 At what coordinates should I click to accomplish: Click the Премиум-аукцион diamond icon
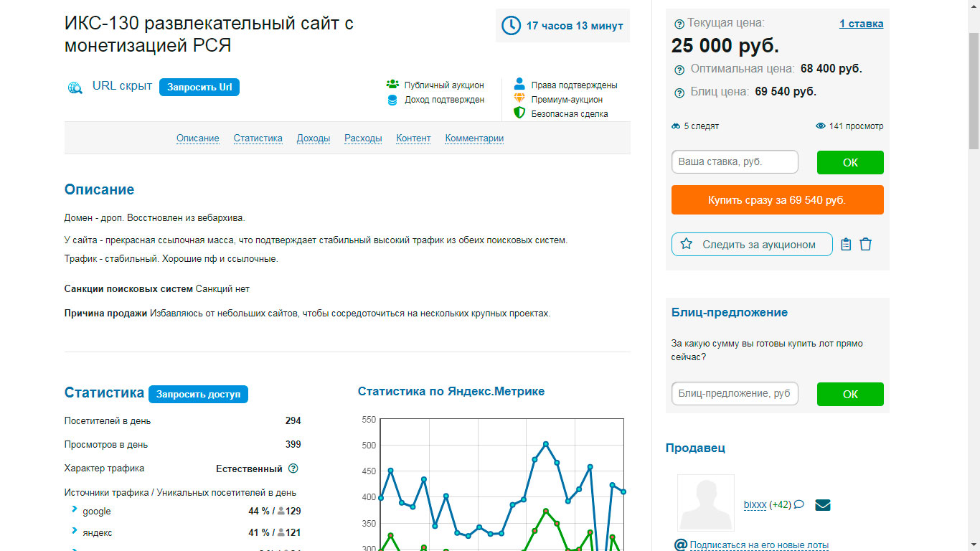519,98
